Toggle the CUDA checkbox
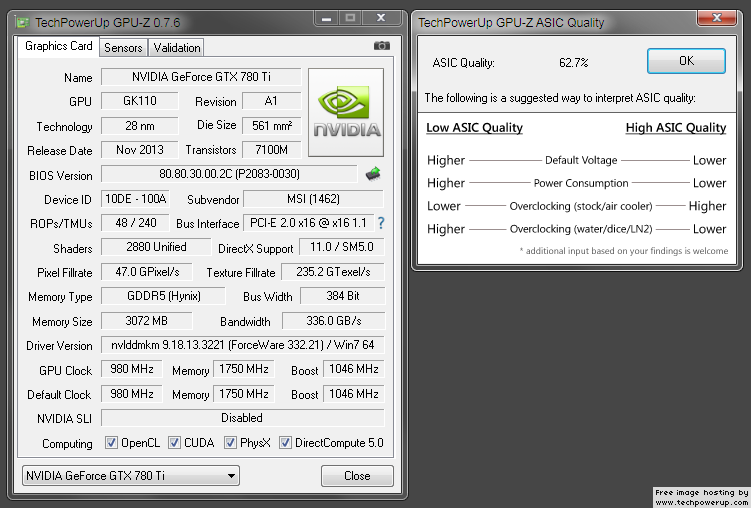 click(x=174, y=442)
